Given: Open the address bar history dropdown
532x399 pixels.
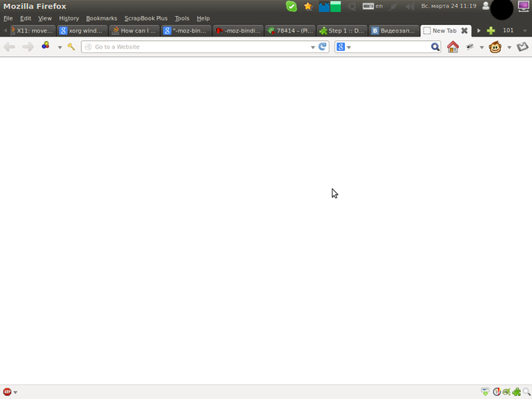Looking at the screenshot, I should tap(312, 47).
